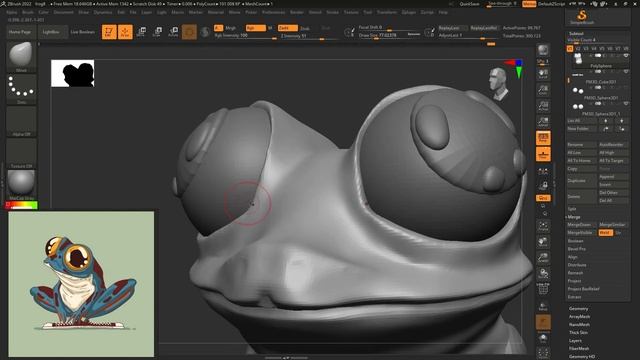The height and width of the screenshot is (360, 640).
Task: Open the Macro menu
Action: (x=178, y=12)
